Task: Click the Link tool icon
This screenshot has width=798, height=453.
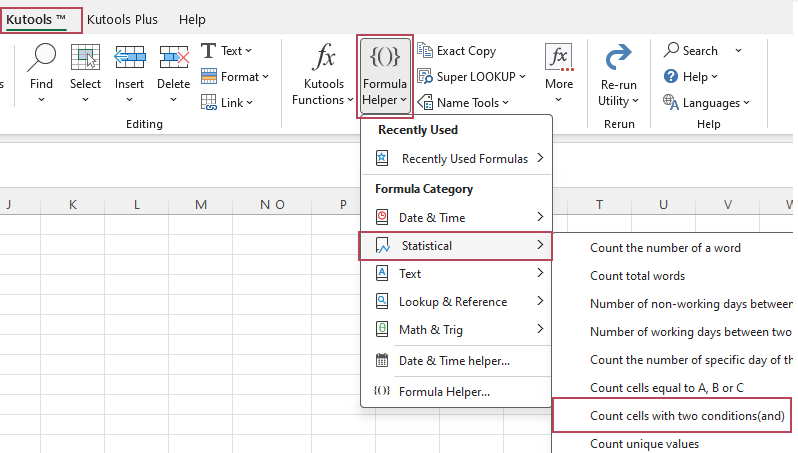Action: (209, 102)
